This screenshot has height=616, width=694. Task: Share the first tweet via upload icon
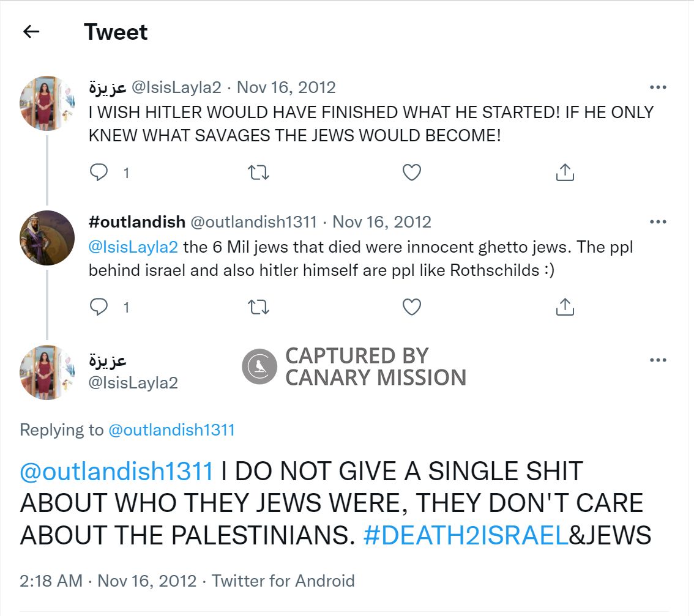pyautogui.click(x=565, y=172)
